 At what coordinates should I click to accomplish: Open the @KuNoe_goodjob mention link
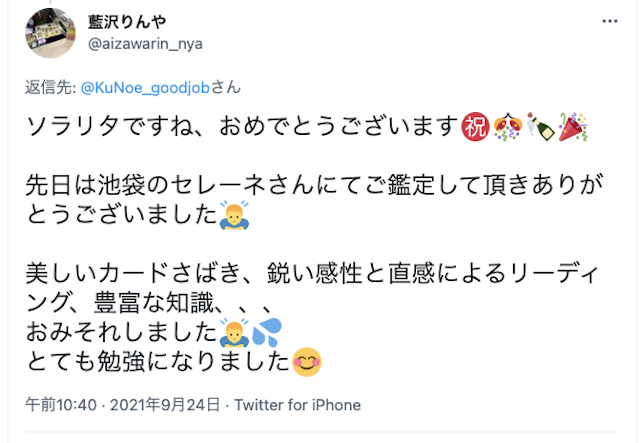coord(145,87)
